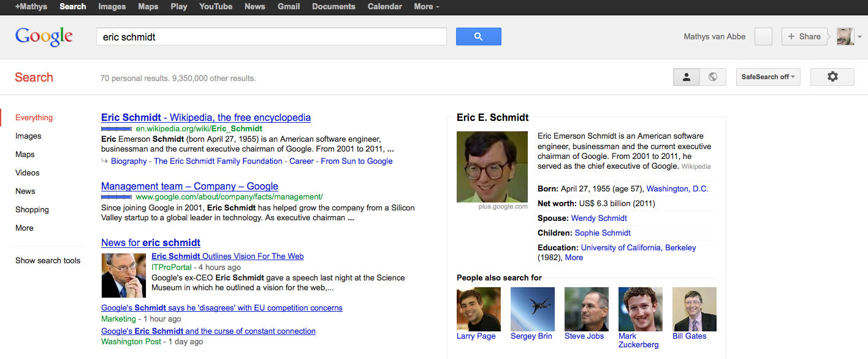Switch to global results with the globe toggle
This screenshot has width=868, height=359.
tap(713, 77)
